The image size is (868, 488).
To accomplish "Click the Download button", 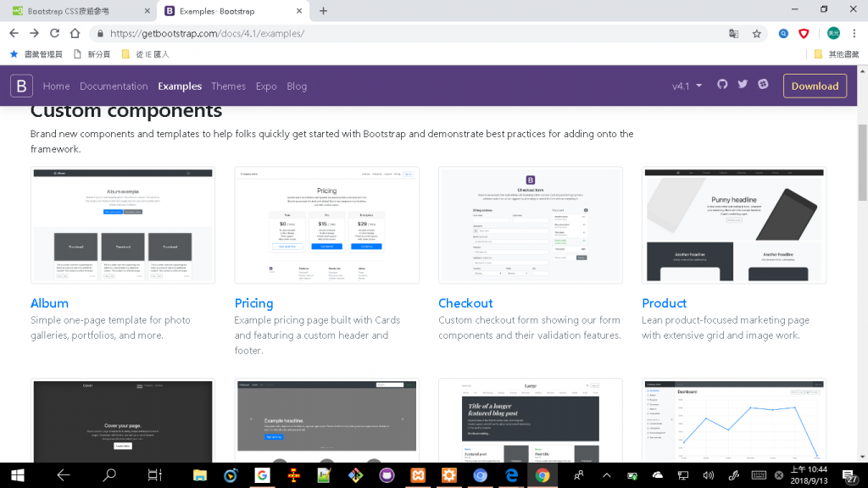I will [815, 86].
